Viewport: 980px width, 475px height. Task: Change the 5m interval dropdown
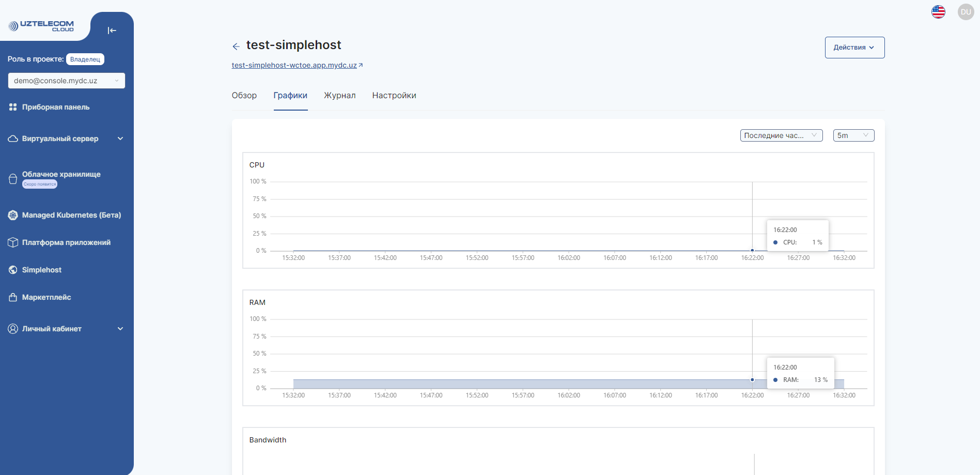853,135
